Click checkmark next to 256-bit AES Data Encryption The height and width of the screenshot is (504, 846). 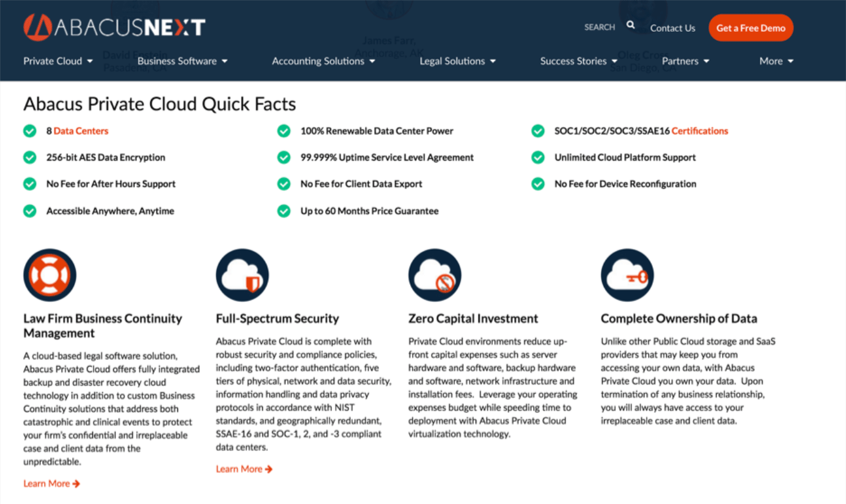pos(29,157)
